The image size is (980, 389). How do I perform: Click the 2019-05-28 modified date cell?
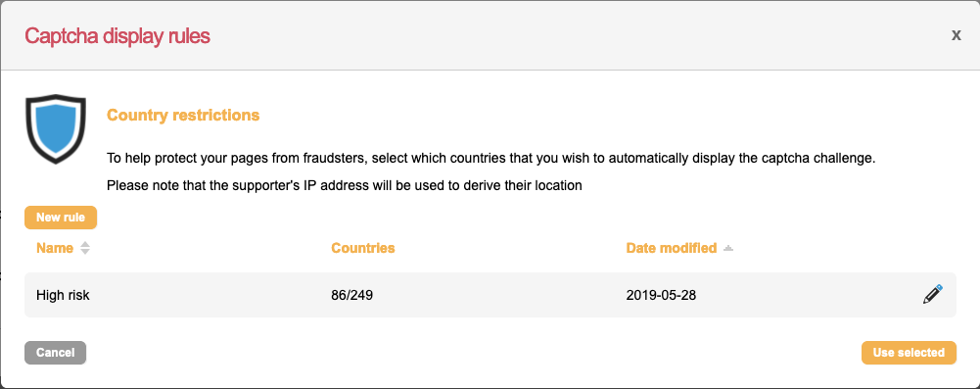click(661, 295)
